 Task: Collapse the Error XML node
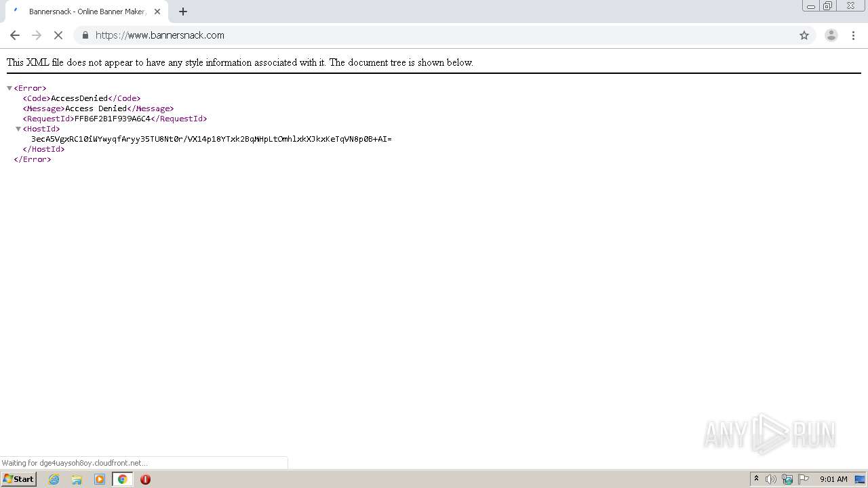(x=9, y=88)
